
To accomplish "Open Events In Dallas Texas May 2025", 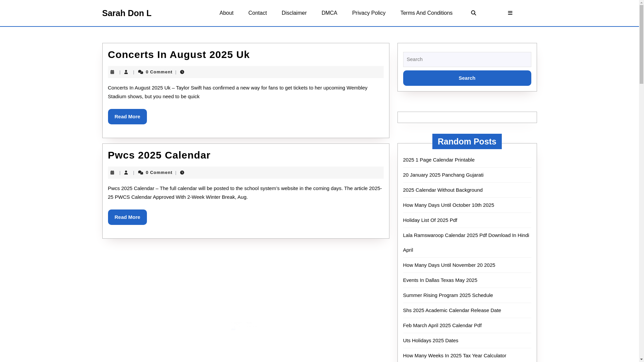I will (x=440, y=280).
